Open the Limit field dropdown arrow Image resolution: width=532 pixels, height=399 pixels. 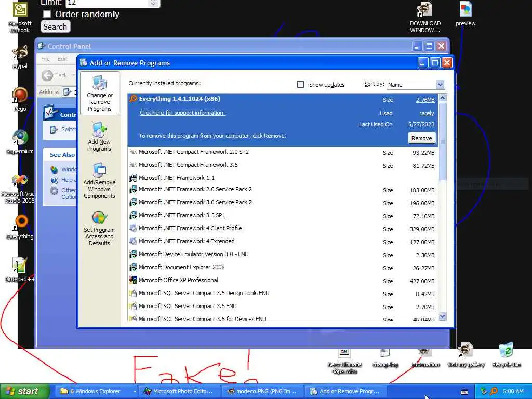click(153, 3)
